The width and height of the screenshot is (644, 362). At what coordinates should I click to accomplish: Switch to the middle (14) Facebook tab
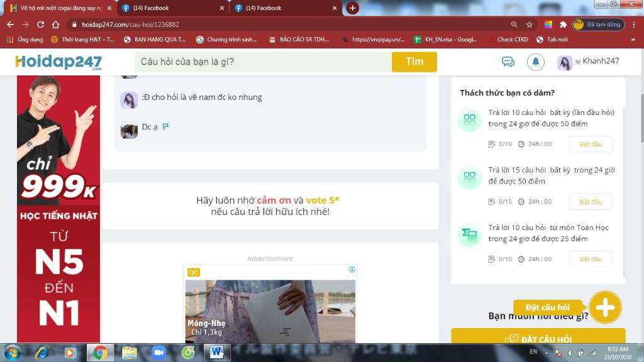[x=172, y=8]
